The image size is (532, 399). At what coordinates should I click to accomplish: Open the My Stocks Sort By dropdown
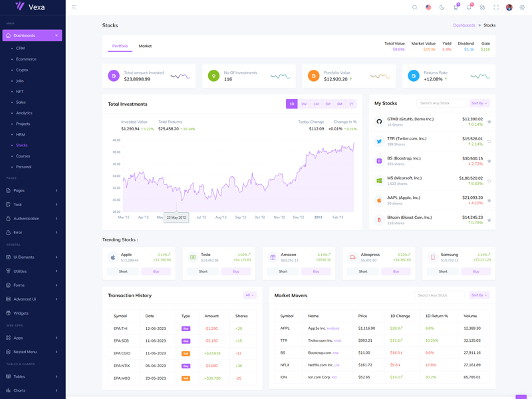point(479,104)
